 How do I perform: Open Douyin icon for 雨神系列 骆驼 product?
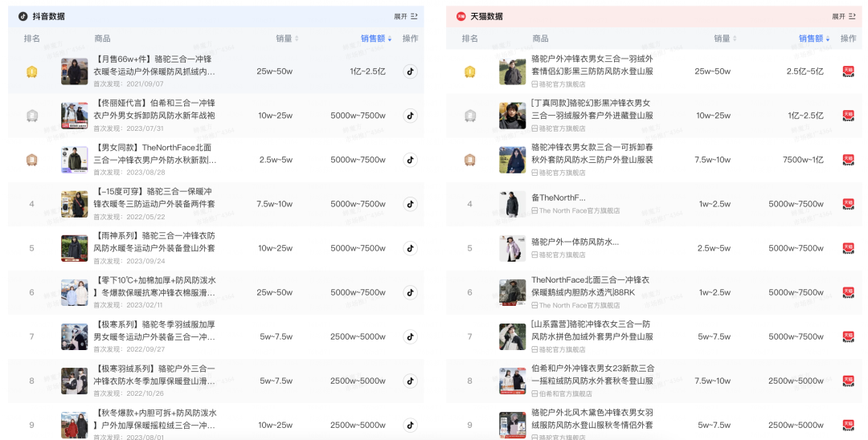pyautogui.click(x=410, y=248)
